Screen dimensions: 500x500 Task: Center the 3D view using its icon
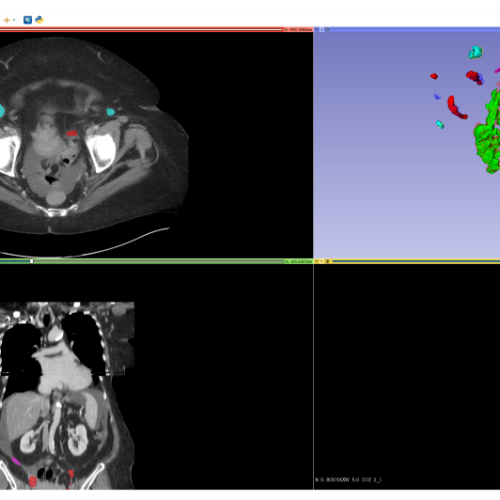point(327,29)
